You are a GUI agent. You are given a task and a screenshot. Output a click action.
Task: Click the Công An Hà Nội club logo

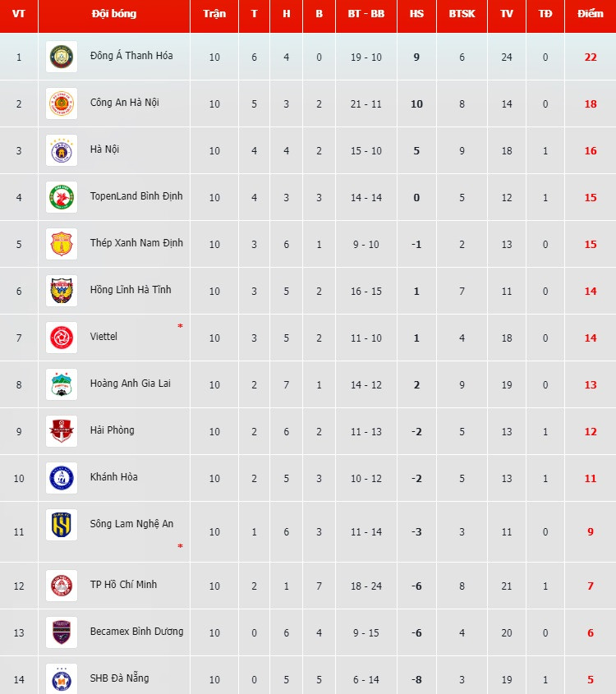pos(62,103)
